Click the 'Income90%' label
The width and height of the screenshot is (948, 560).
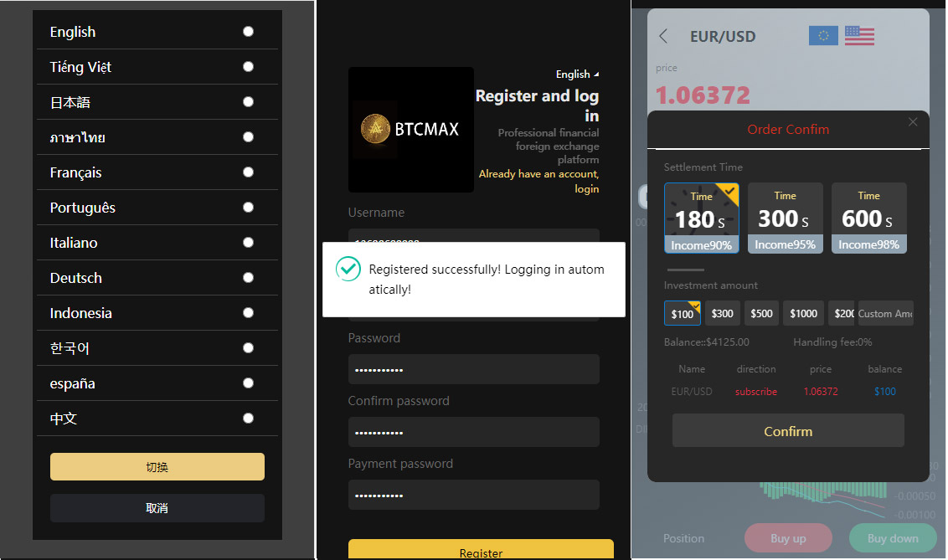click(x=701, y=245)
